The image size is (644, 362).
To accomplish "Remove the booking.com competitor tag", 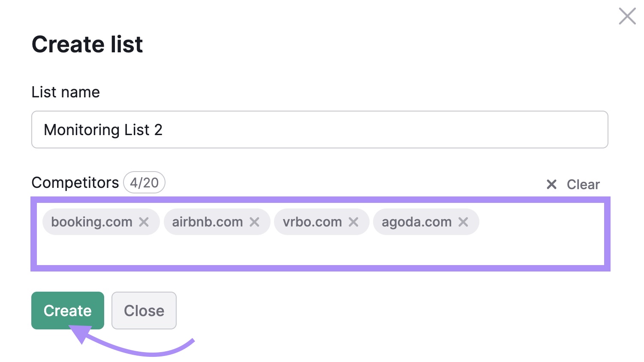I will pos(144,222).
